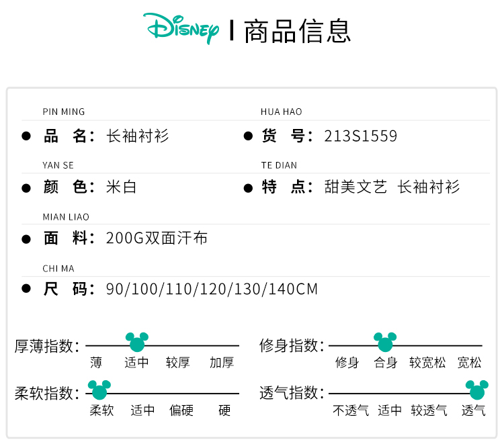504x440 pixels.
Task: Click the 尺码 field label
Action: coord(69,289)
